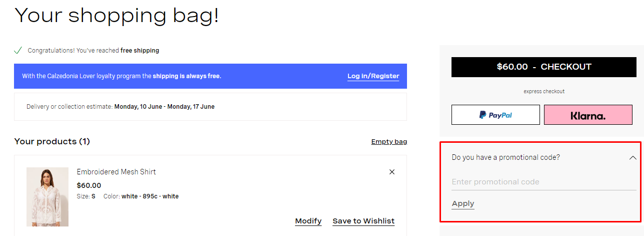
Task: Empty the shopping bag
Action: [389, 142]
